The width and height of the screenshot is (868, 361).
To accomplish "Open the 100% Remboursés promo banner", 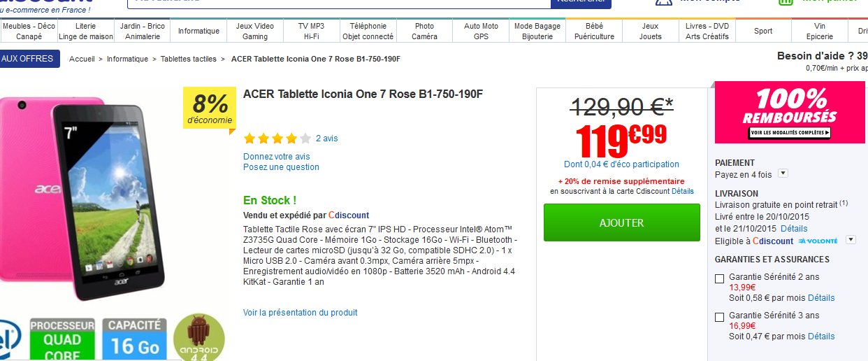I will click(x=789, y=113).
